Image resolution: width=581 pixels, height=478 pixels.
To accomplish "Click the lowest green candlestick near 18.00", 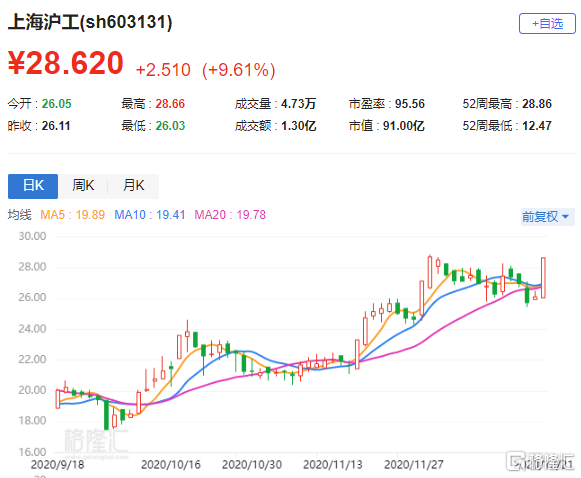I will (106, 415).
